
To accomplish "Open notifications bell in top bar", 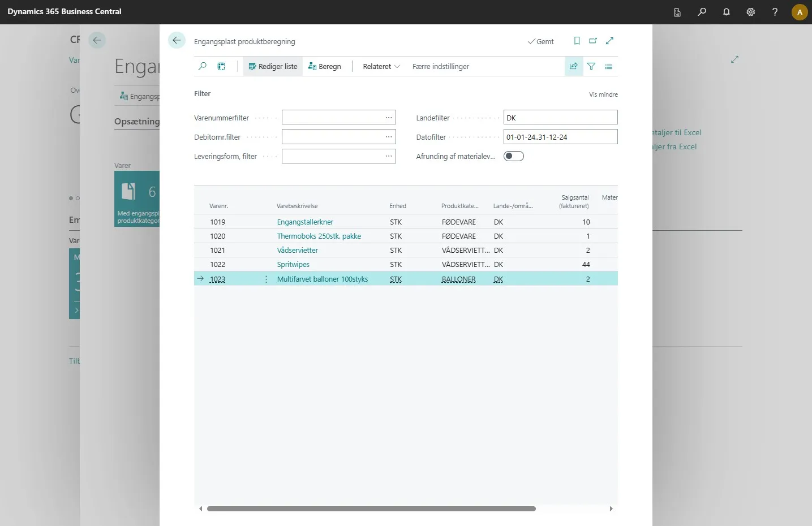I will (x=726, y=12).
